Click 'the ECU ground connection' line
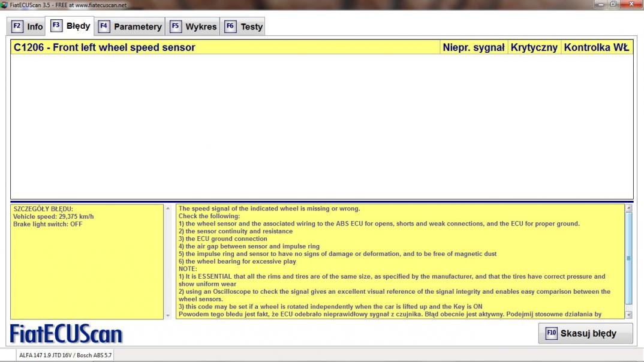The height and width of the screenshot is (362, 644). 222,239
